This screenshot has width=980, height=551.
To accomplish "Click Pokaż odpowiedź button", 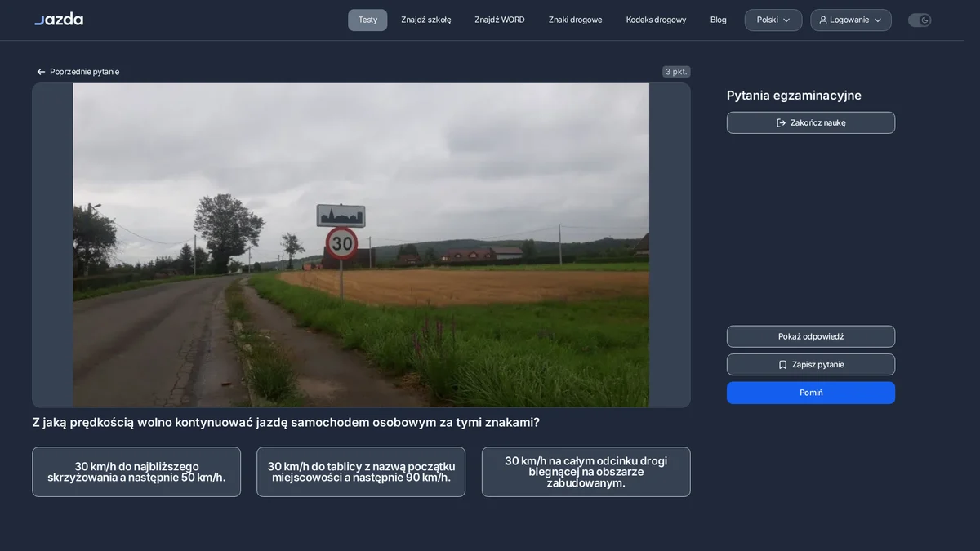I will [x=811, y=336].
